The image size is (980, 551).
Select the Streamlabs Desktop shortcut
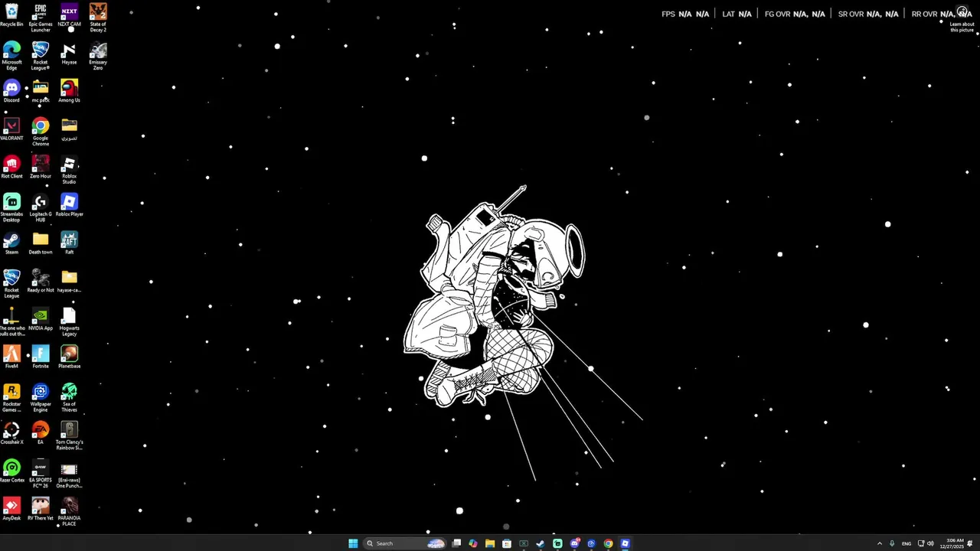click(11, 208)
